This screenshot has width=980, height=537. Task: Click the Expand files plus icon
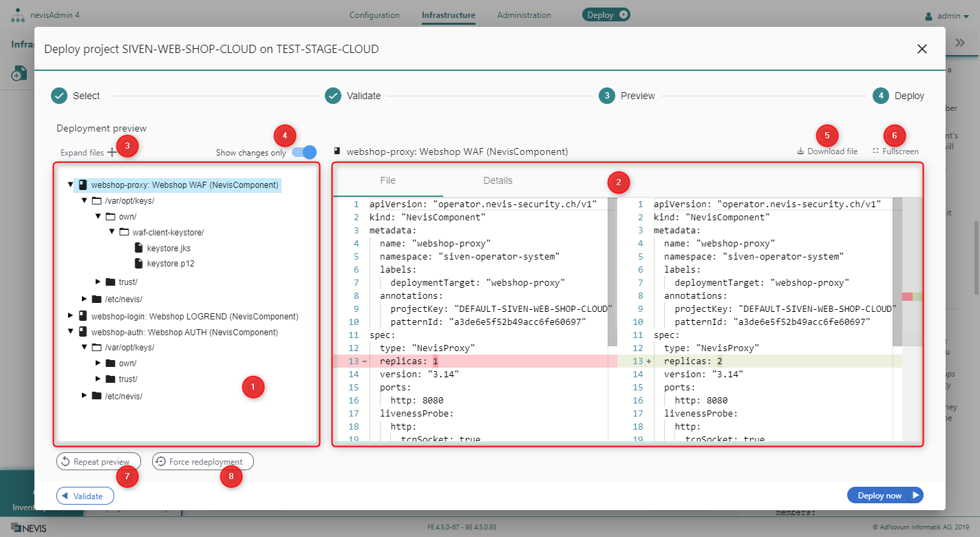pos(111,153)
